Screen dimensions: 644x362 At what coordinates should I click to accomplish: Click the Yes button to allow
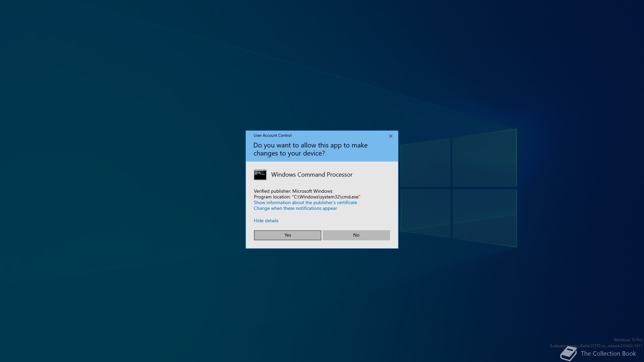[287, 235]
